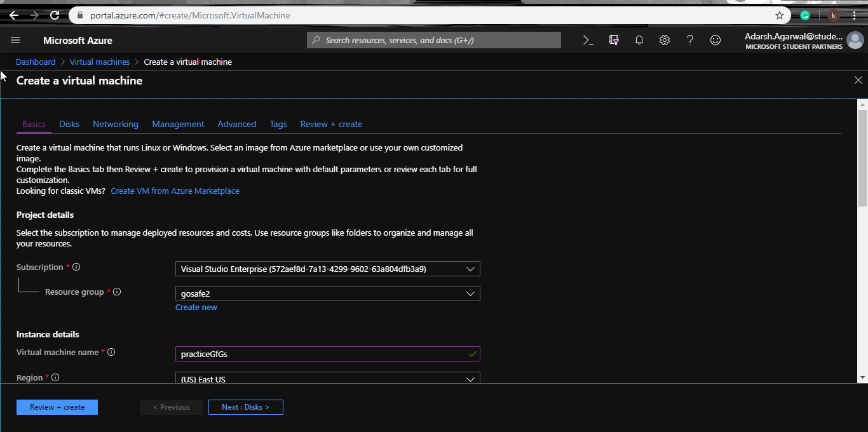
Task: Click Create new resource group link
Action: pyautogui.click(x=196, y=307)
